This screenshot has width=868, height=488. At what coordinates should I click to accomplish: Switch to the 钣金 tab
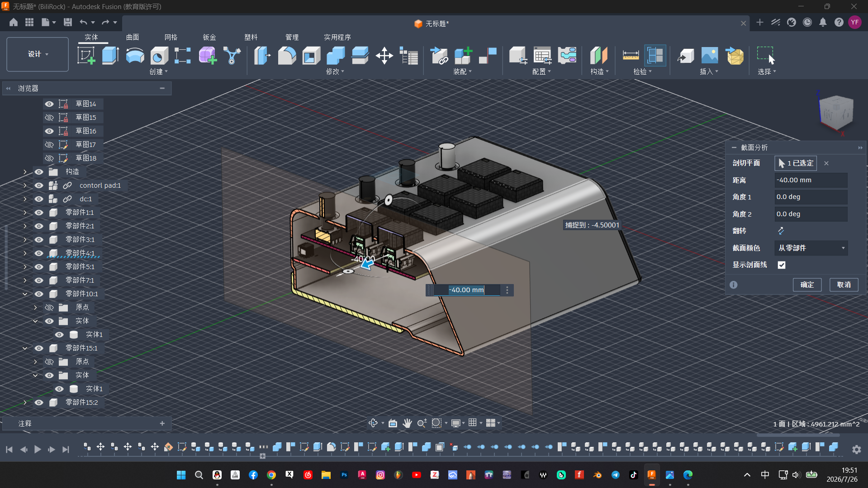(x=209, y=37)
